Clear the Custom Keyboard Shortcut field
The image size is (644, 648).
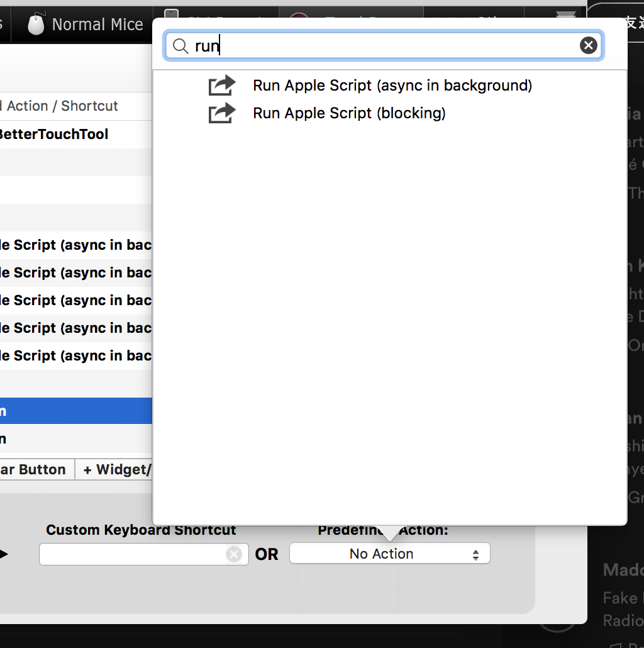234,554
